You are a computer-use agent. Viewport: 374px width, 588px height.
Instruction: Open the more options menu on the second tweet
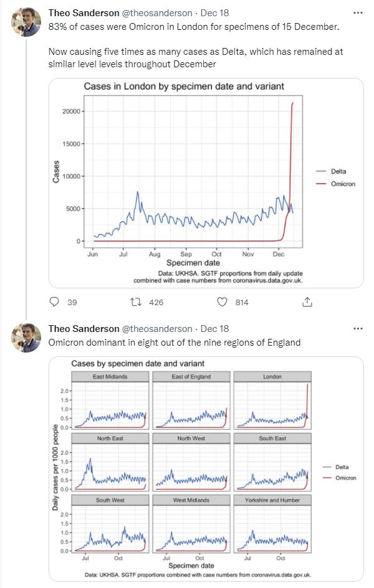[x=357, y=328]
